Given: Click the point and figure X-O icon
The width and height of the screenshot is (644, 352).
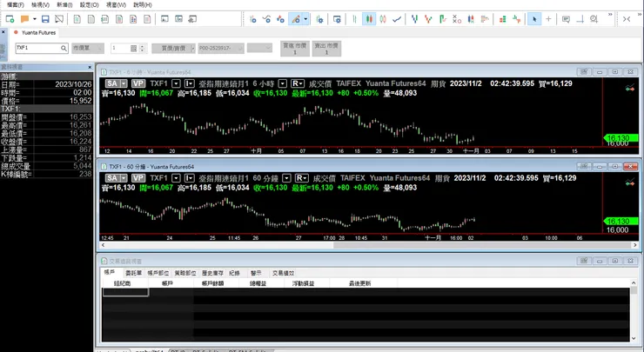Looking at the screenshot, I should point(457,19).
